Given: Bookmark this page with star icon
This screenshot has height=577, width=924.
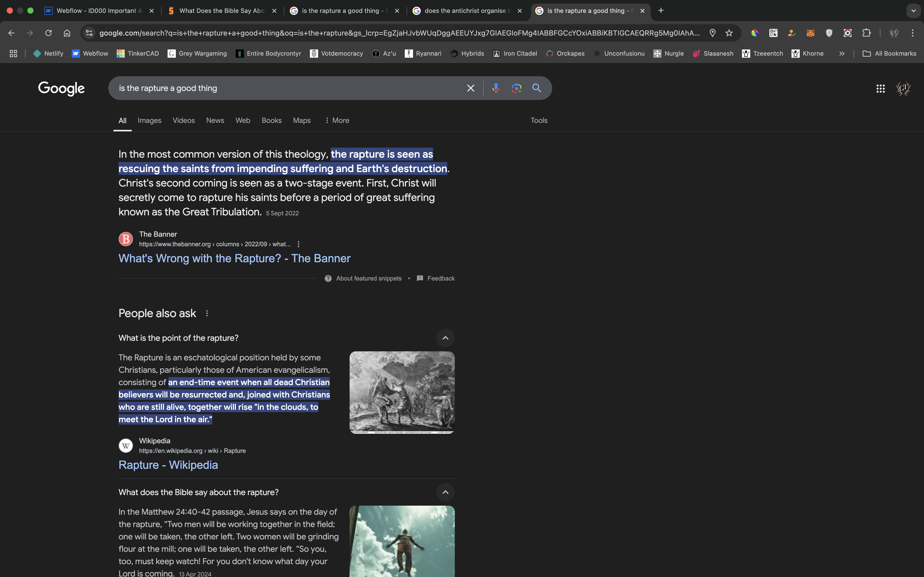Looking at the screenshot, I should click(729, 33).
